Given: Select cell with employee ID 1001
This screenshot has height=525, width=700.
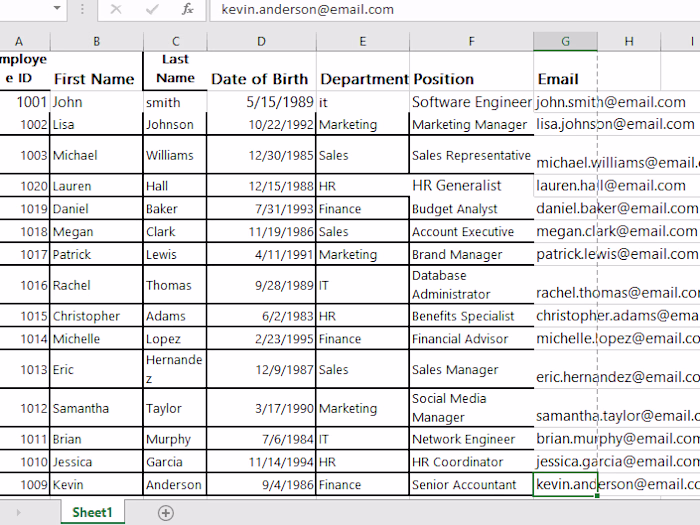Looking at the screenshot, I should coord(25,102).
